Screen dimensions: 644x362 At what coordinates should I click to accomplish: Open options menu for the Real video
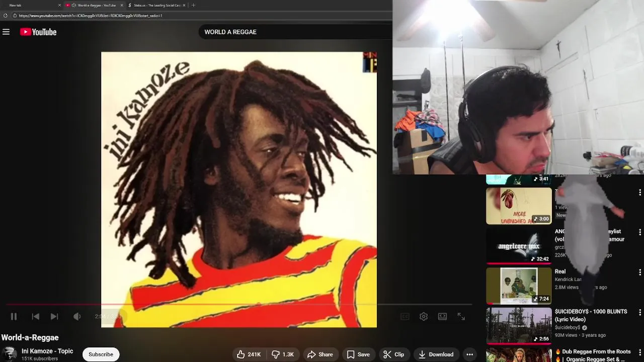(x=639, y=272)
